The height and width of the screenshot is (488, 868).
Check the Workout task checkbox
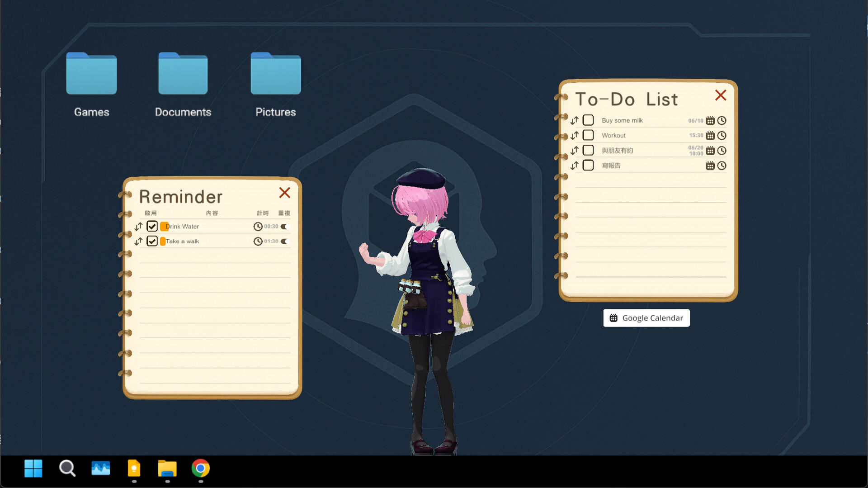[x=588, y=135]
